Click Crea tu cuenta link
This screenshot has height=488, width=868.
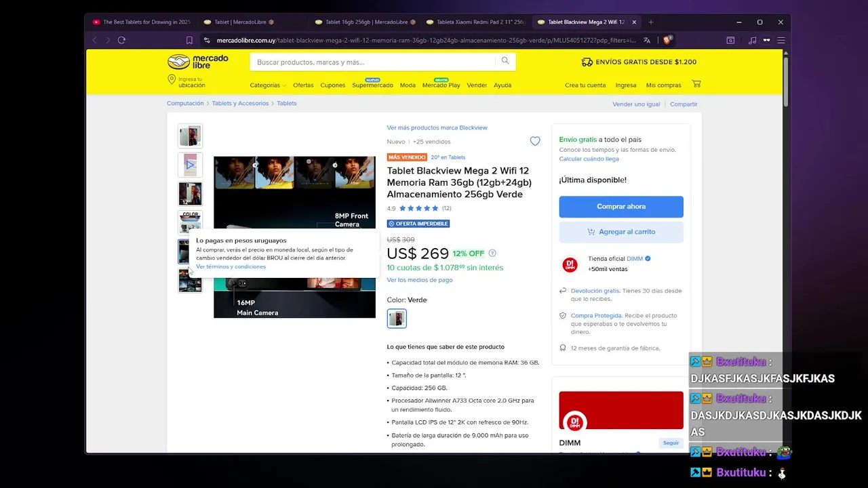tap(585, 85)
